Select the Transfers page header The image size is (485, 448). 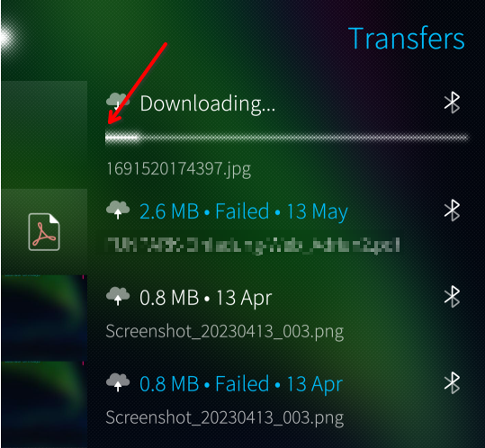tap(407, 39)
